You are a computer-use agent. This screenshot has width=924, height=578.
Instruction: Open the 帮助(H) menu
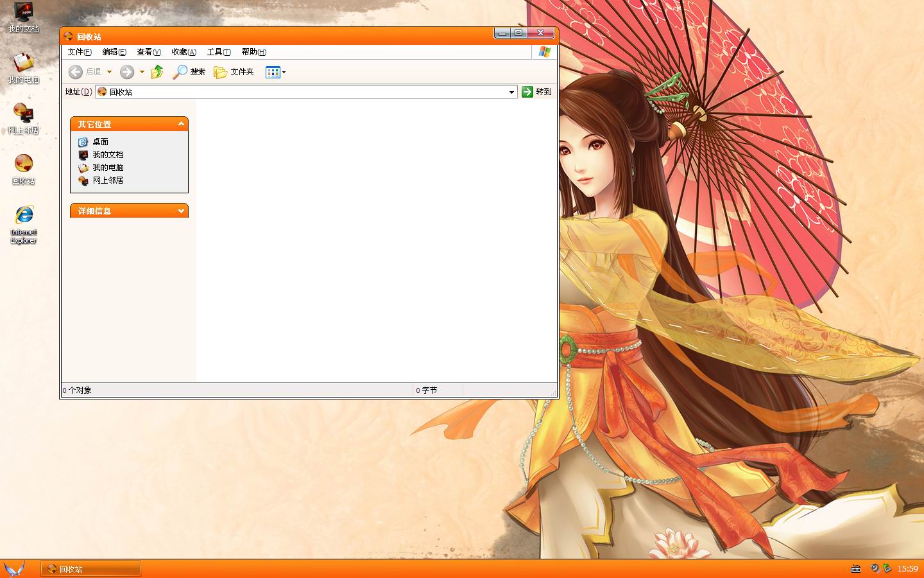253,52
